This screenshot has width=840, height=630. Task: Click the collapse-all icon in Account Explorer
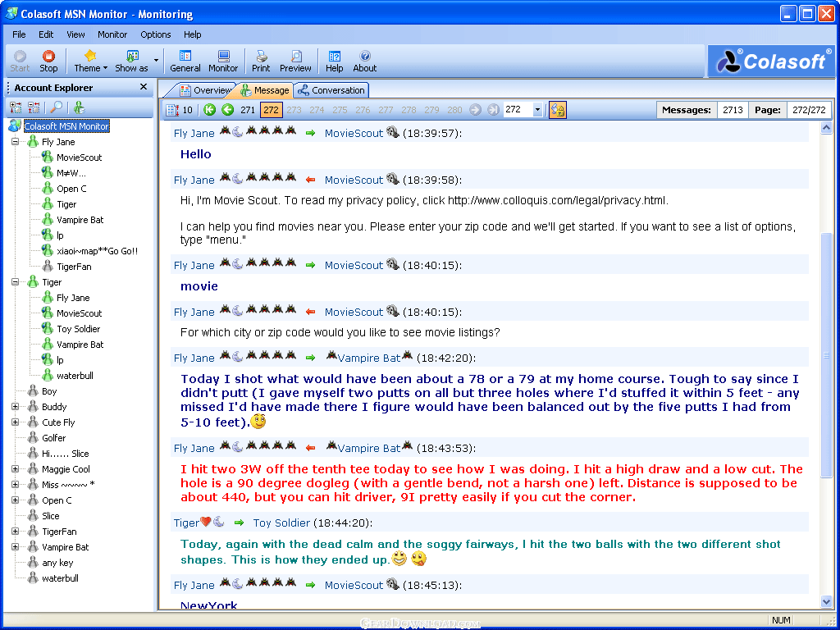click(34, 107)
